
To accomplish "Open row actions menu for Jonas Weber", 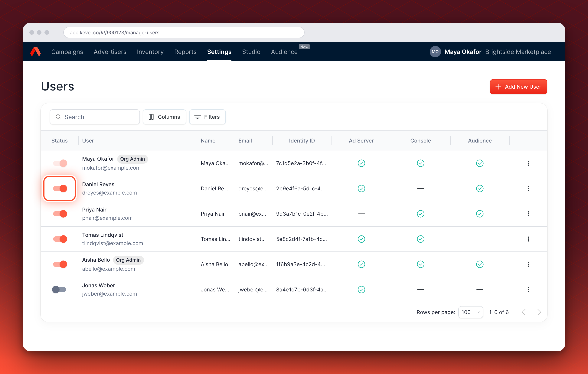I will coord(528,290).
